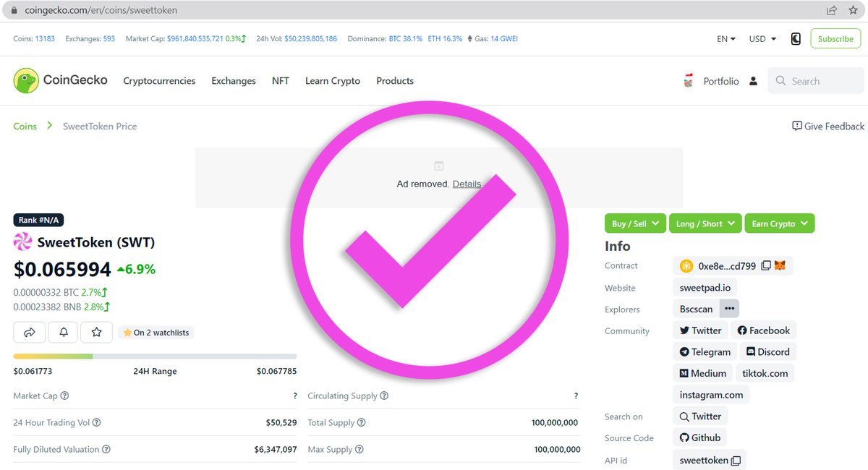Open the Medium community link
The height and width of the screenshot is (470, 868).
[x=702, y=374]
